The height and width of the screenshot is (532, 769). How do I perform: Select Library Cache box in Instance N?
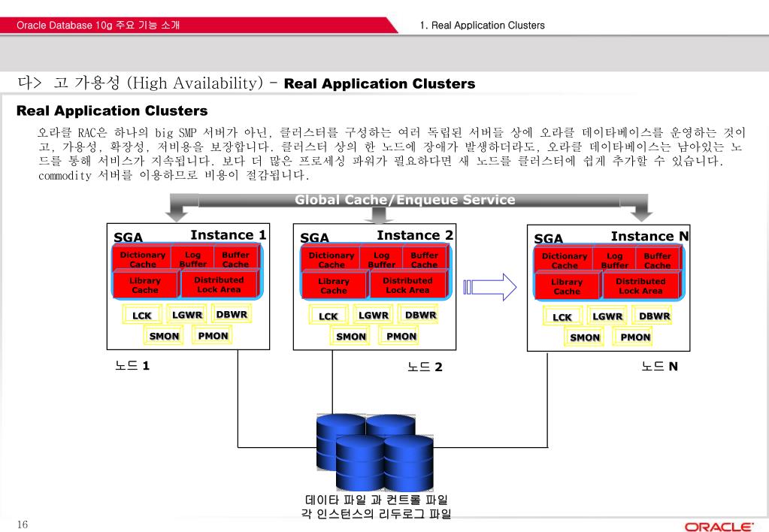click(x=567, y=287)
